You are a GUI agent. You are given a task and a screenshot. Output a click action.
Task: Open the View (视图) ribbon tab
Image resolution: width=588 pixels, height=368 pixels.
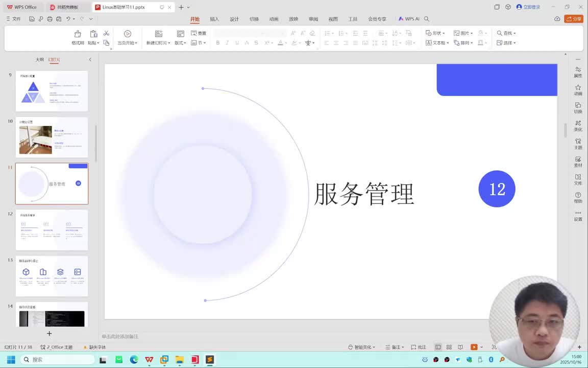click(x=333, y=19)
